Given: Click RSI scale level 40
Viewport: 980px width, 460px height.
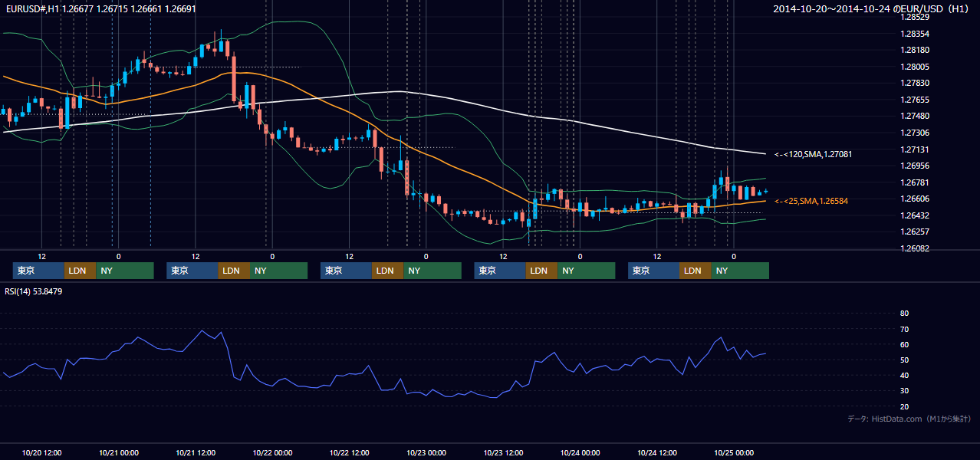Looking at the screenshot, I should pos(904,376).
